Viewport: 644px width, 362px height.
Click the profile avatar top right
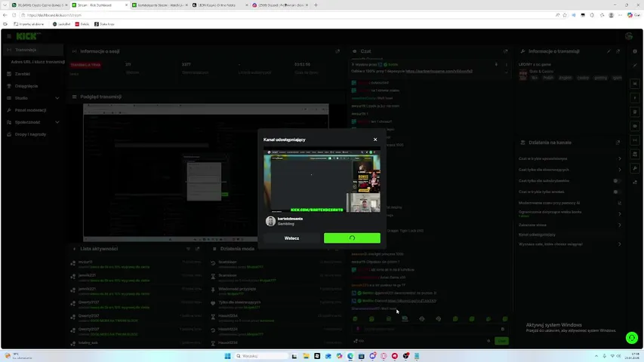coord(629,36)
